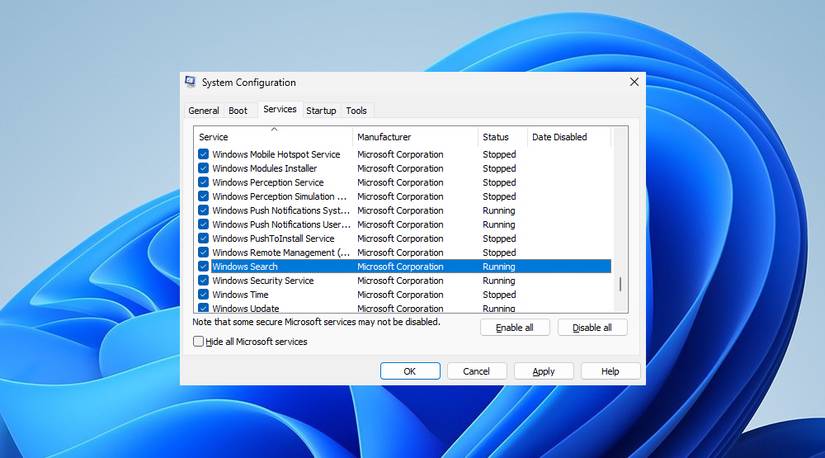Click Running status of Windows Security Service
The height and width of the screenshot is (458, 825).
(x=499, y=281)
